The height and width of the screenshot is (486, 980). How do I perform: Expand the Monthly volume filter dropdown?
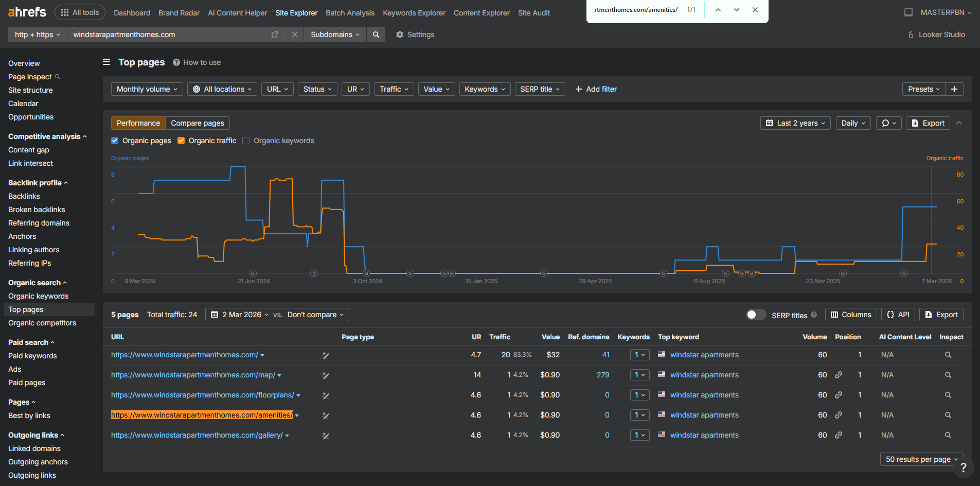pos(147,89)
